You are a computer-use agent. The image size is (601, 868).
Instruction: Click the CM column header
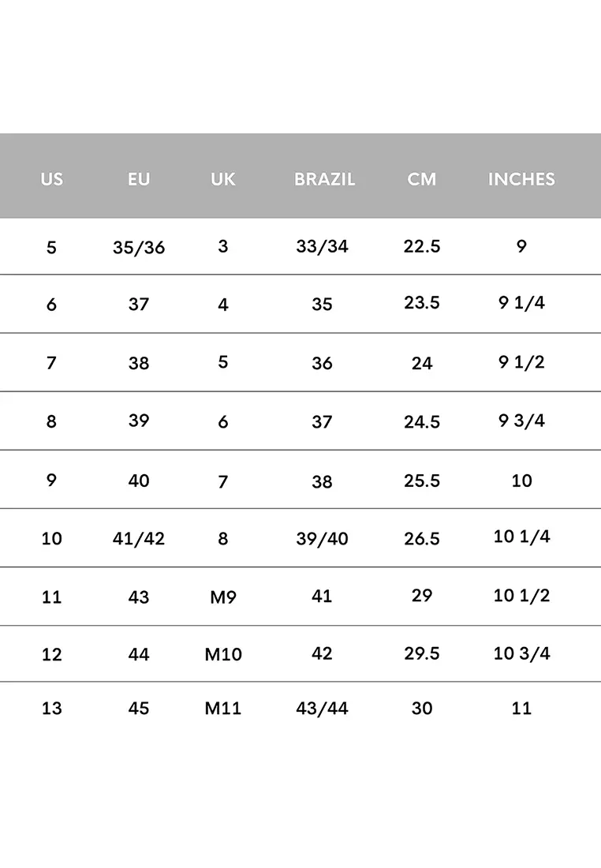[x=422, y=179]
